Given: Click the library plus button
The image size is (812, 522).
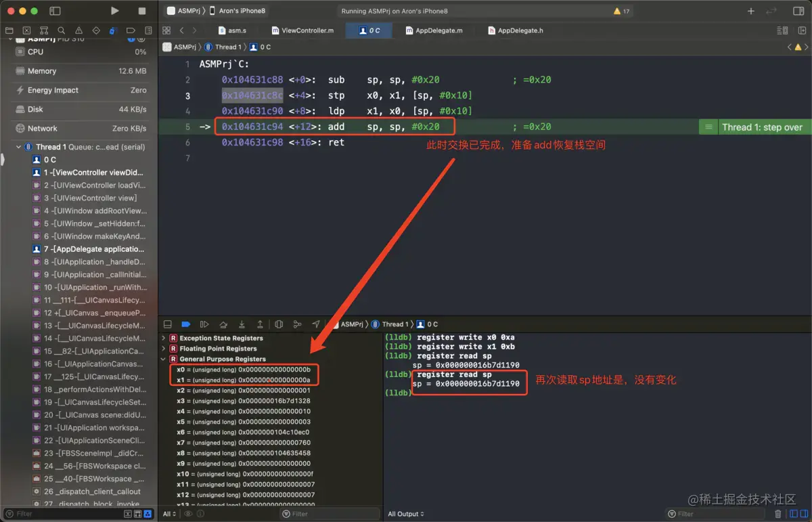Looking at the screenshot, I should tap(750, 12).
